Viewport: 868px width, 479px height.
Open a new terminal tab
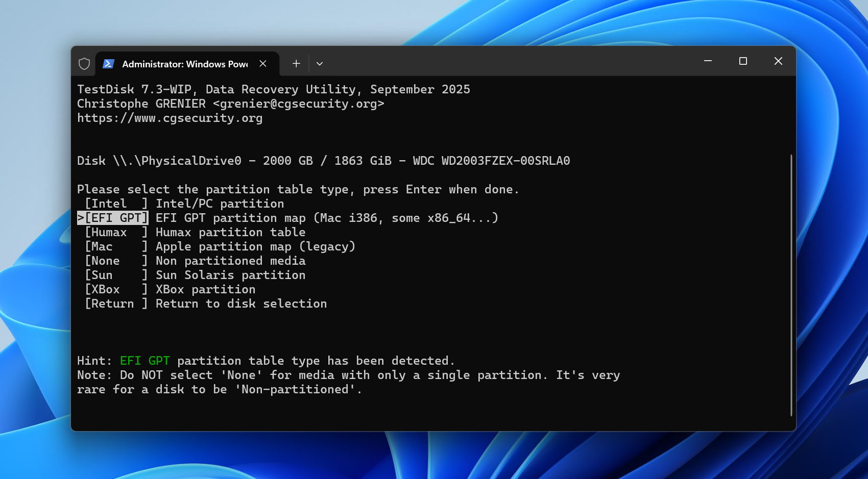tap(296, 64)
